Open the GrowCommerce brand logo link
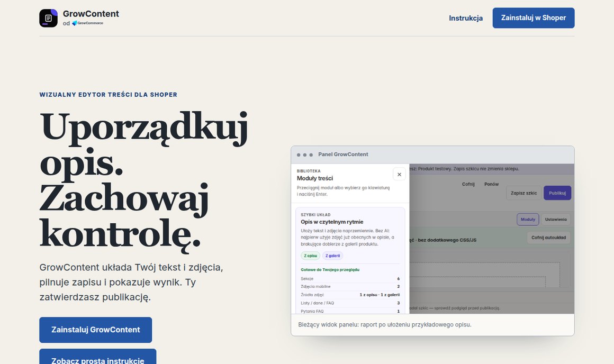Viewport: 614px width, 364px height. [88, 23]
